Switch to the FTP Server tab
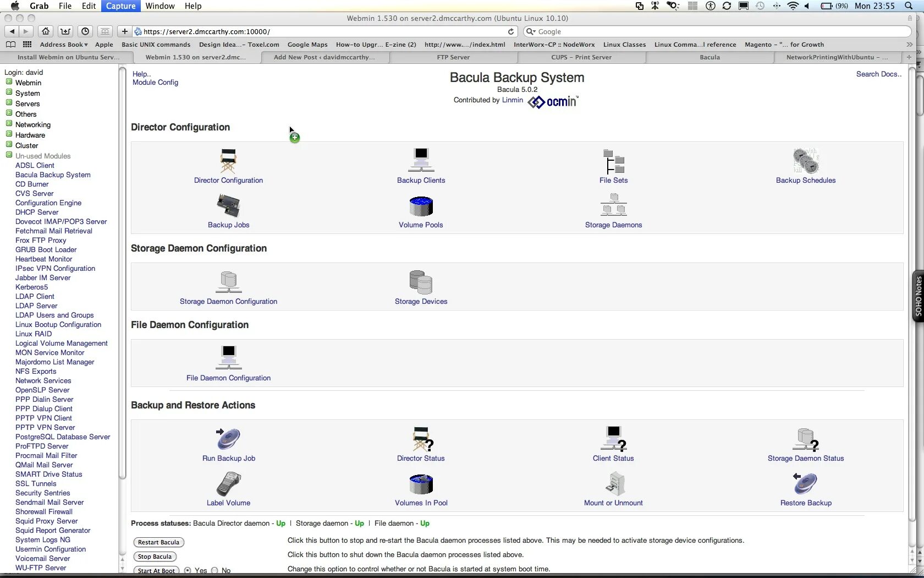The width and height of the screenshot is (924, 578). click(453, 57)
